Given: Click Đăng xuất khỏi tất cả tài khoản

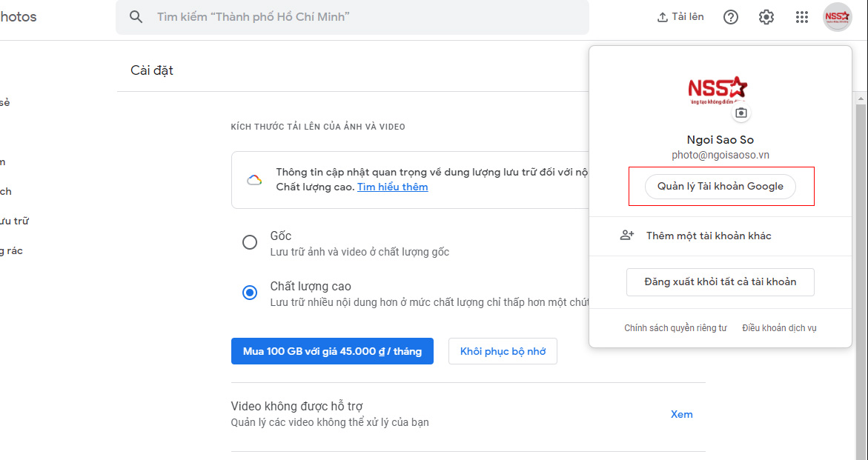Looking at the screenshot, I should [720, 282].
